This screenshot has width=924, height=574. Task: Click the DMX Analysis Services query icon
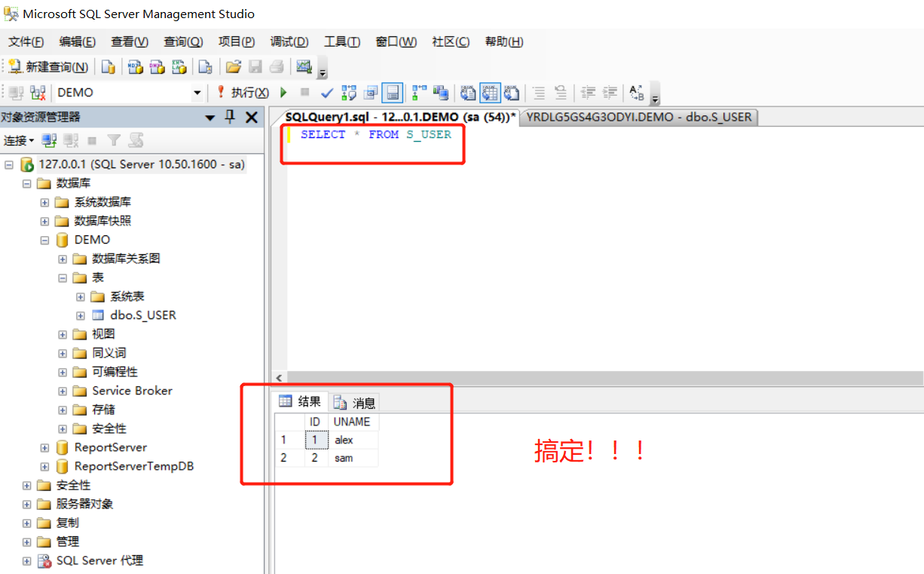point(157,67)
